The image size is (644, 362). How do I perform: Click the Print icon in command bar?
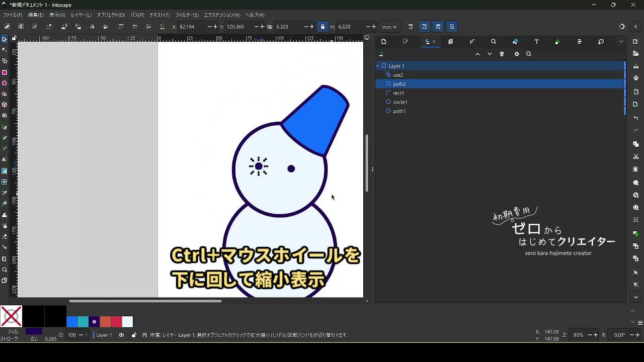coord(636,78)
